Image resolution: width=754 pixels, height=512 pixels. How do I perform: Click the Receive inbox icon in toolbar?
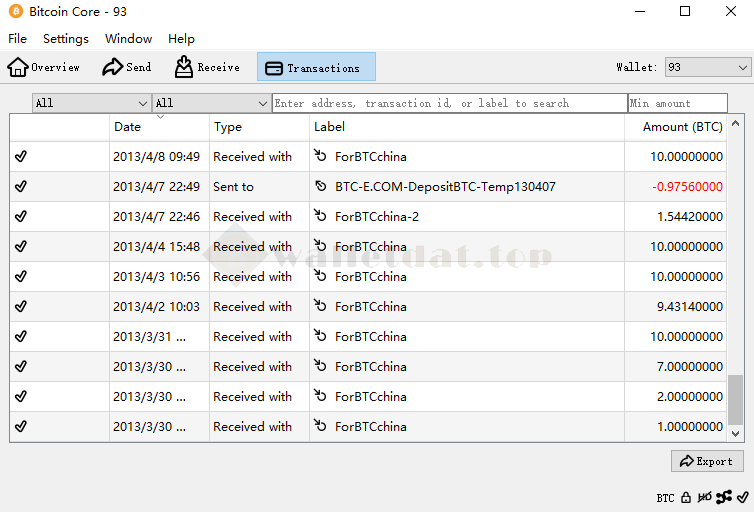click(184, 67)
